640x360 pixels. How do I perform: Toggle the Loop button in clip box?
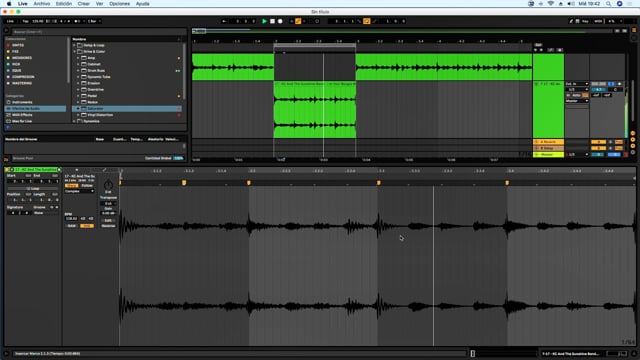pos(33,189)
